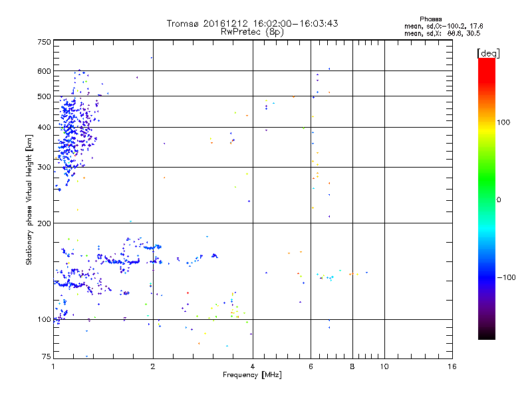Click the 'Stationary phase Virtual Height [km]' label

pyautogui.click(x=29, y=200)
